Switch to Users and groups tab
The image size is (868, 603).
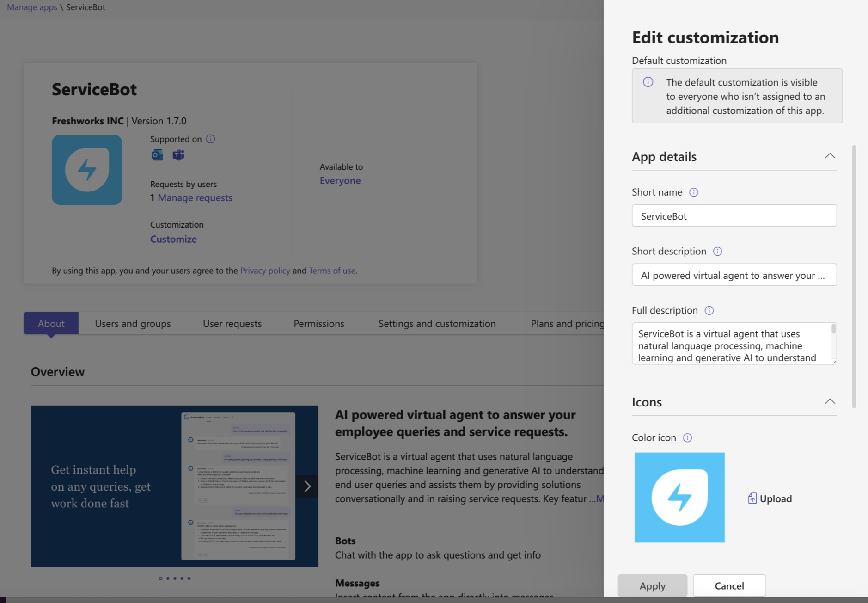coord(133,324)
